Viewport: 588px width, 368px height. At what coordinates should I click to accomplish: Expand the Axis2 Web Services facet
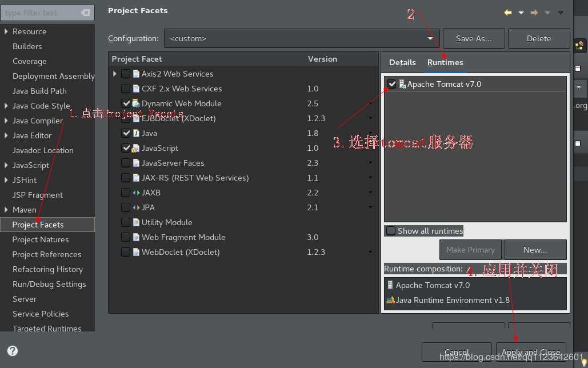pos(115,74)
